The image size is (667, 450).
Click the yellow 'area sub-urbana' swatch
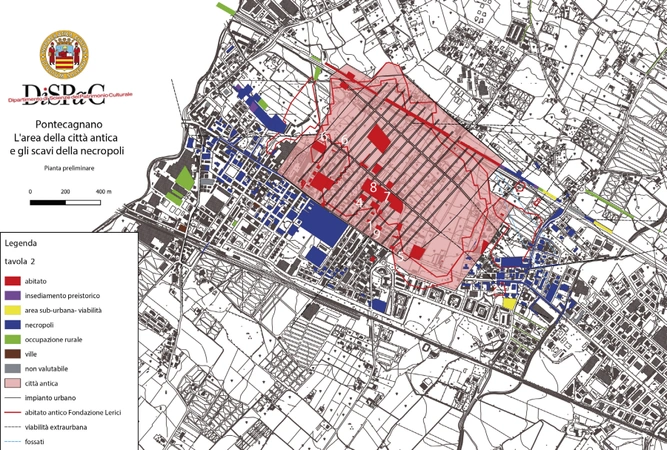(x=12, y=312)
